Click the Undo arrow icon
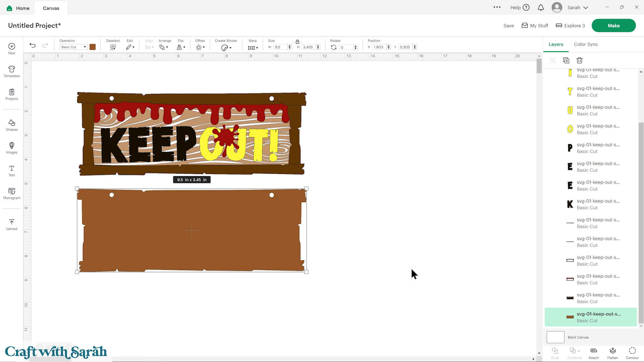 click(x=33, y=45)
